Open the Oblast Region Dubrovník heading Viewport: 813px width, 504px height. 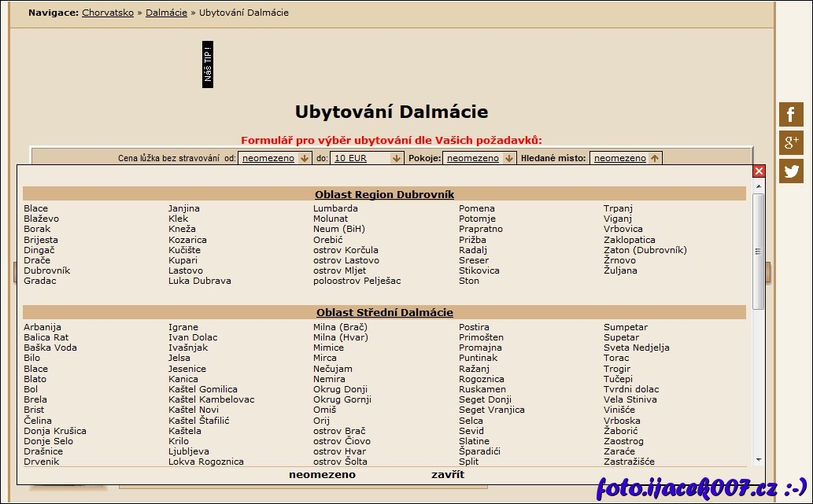pyautogui.click(x=384, y=194)
